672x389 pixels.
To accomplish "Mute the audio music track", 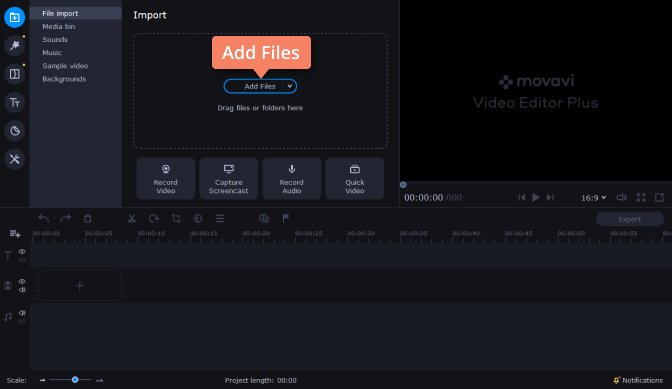I will pyautogui.click(x=22, y=313).
